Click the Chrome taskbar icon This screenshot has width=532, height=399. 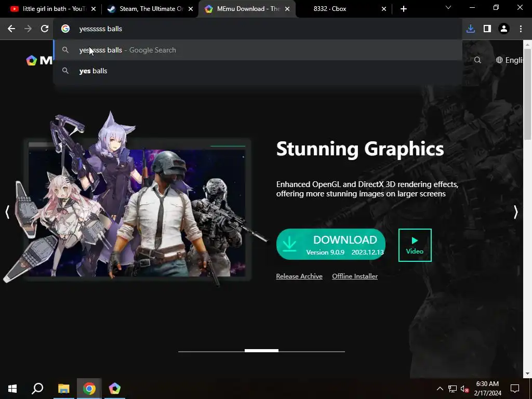[89, 389]
